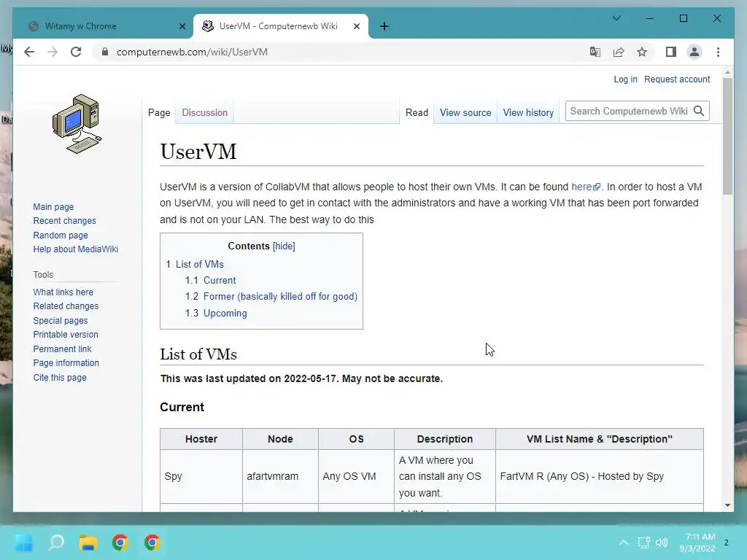Click the Computernewb wiki computer logo

tap(77, 124)
